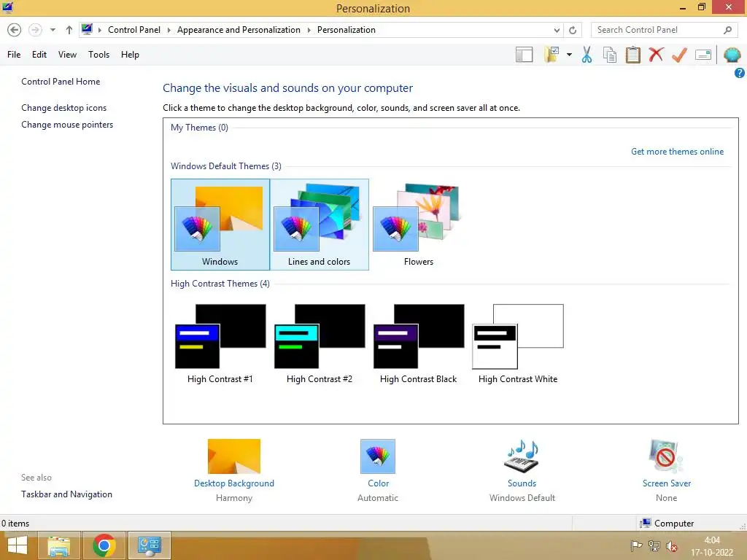The width and height of the screenshot is (747, 560).
Task: Toggle the preview pane layout icon
Action: (x=524, y=55)
